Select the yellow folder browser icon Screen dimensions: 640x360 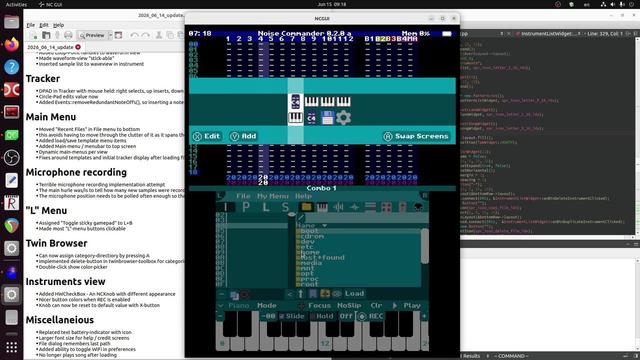306,207
